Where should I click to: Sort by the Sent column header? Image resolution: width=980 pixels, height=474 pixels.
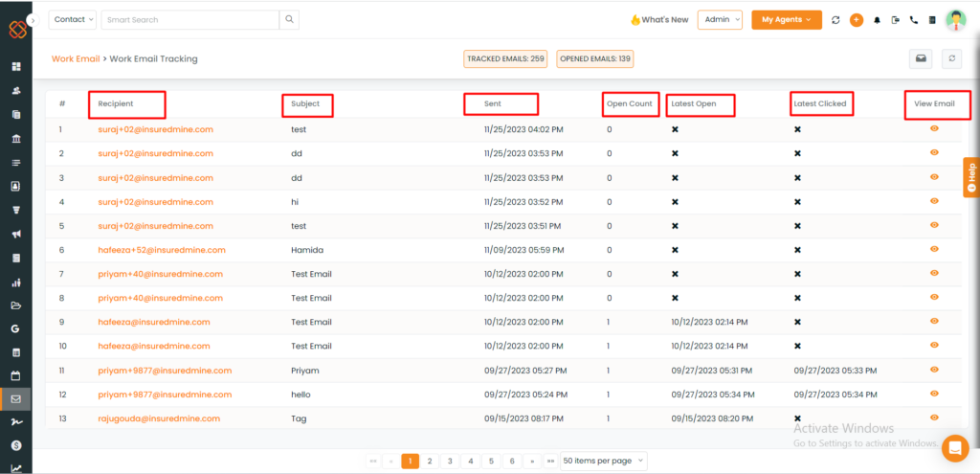coord(493,103)
